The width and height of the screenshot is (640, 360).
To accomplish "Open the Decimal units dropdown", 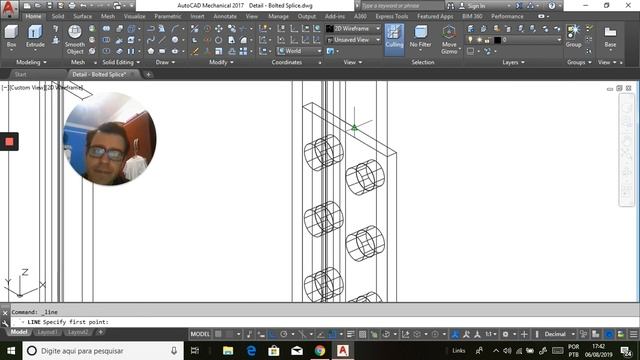I will [x=559, y=334].
